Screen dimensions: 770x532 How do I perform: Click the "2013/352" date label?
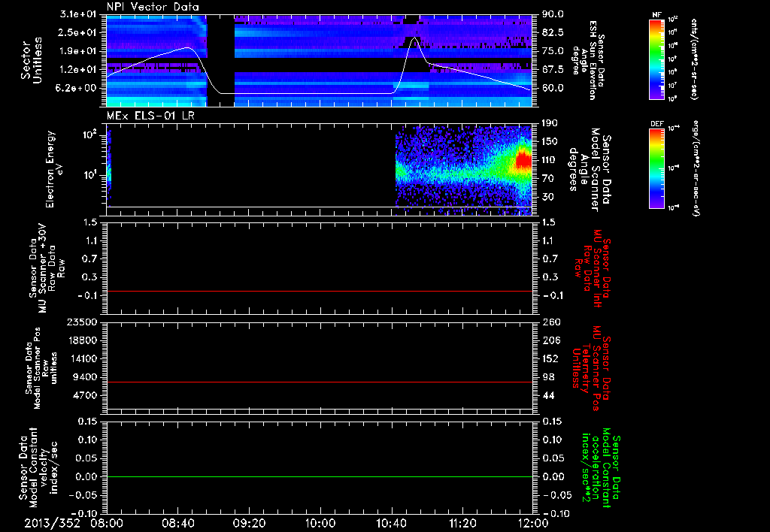point(52,523)
